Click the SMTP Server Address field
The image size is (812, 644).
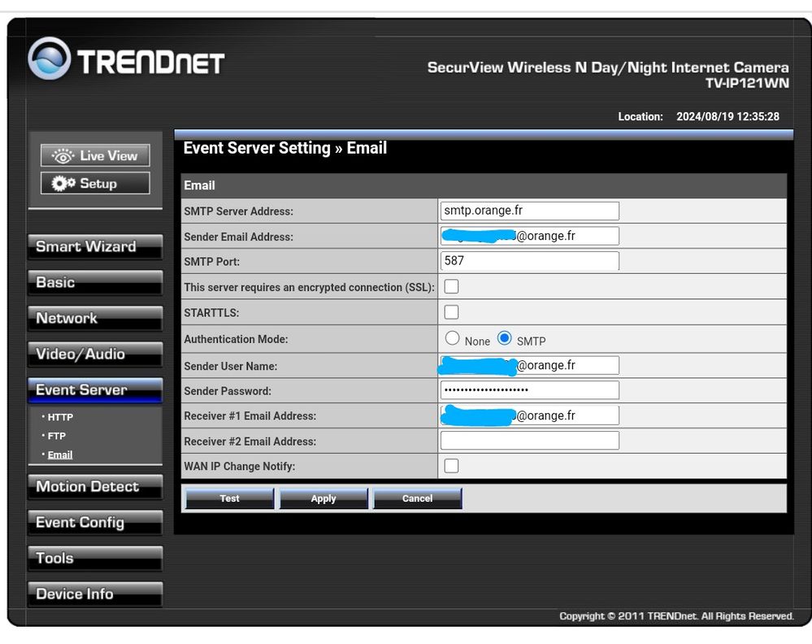click(x=530, y=211)
